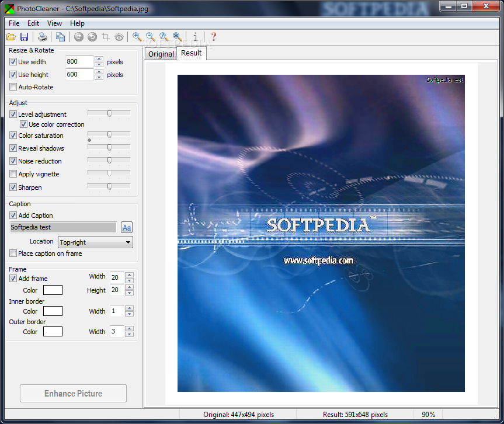Decrease the Outer border width
Image resolution: width=504 pixels, height=424 pixels.
tap(129, 334)
